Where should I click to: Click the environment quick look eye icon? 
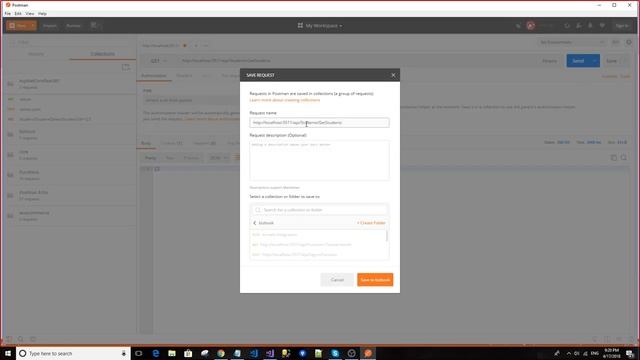pos(616,42)
